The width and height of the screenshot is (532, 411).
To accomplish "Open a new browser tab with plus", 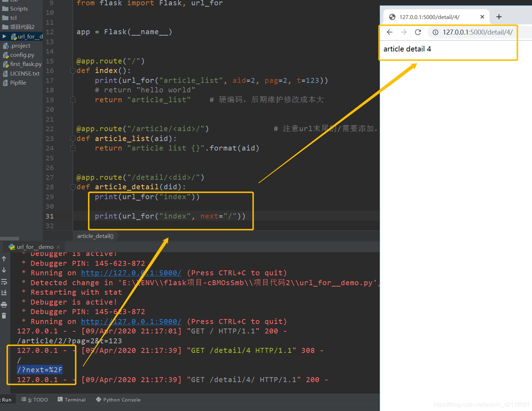I will pos(499,17).
